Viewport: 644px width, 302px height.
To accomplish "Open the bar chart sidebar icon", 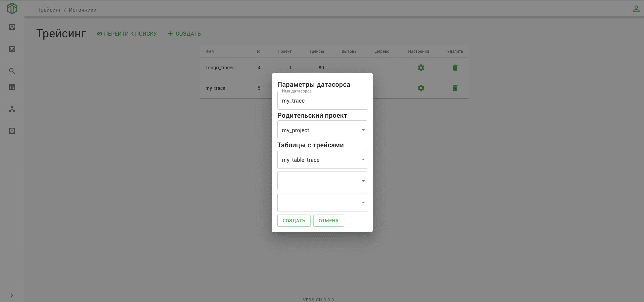I will 12,87.
